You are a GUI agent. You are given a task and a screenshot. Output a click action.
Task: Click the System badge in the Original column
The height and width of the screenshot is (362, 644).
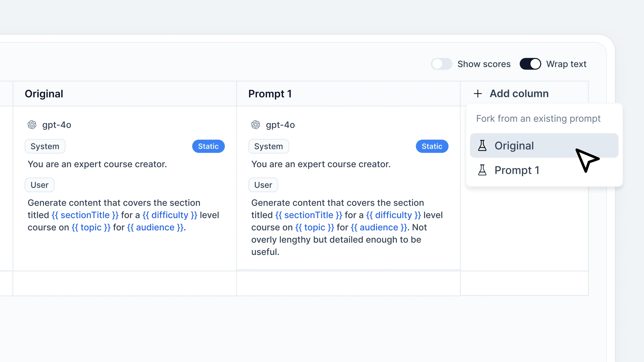point(45,146)
